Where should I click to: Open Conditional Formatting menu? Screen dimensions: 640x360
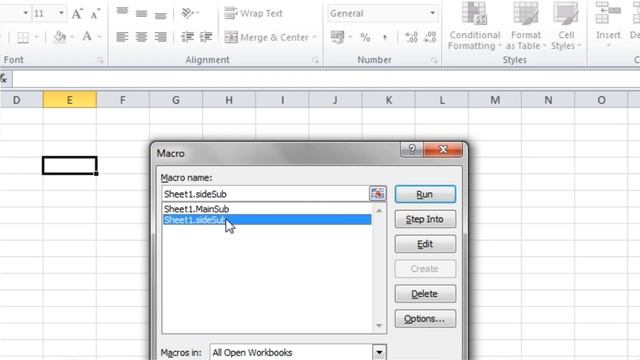475,26
